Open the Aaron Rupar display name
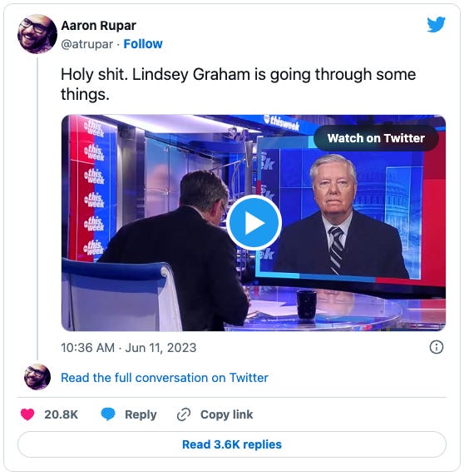The image size is (464, 476). point(99,26)
